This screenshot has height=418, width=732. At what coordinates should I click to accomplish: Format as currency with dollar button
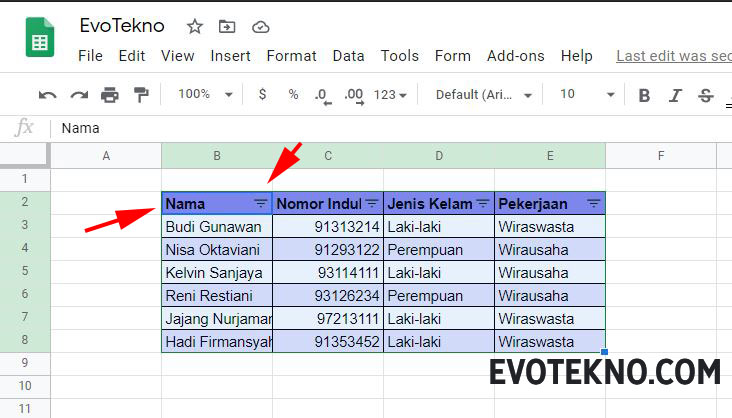pyautogui.click(x=262, y=94)
